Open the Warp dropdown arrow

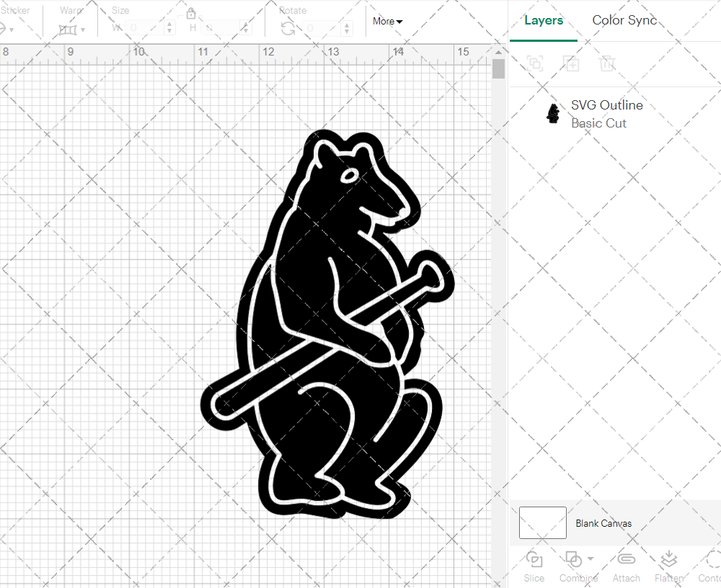point(83,30)
